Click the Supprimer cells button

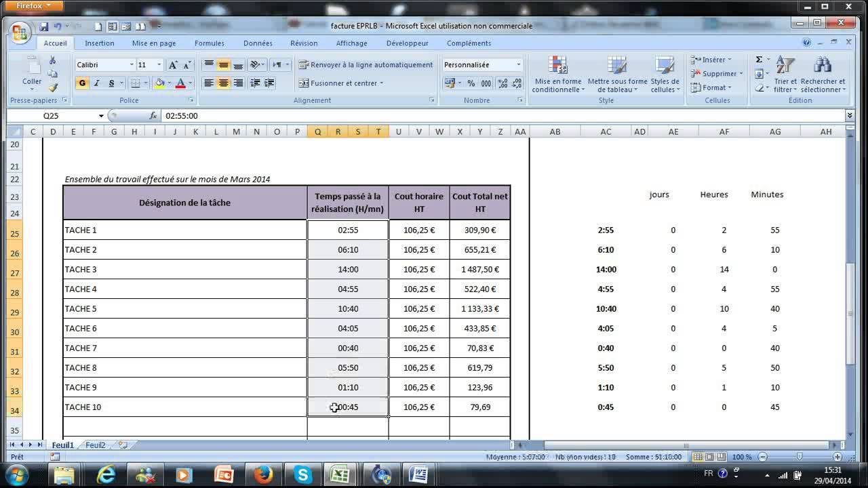[716, 74]
